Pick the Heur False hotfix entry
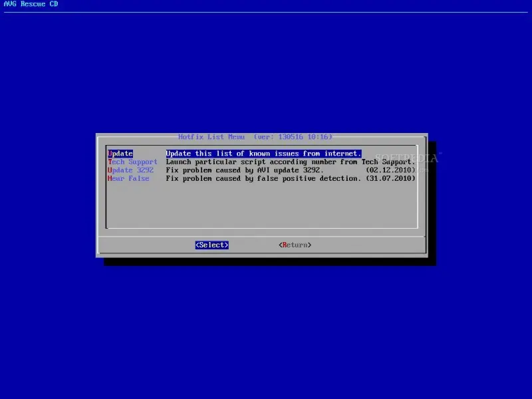Viewport: 532px width, 399px height. [x=128, y=178]
